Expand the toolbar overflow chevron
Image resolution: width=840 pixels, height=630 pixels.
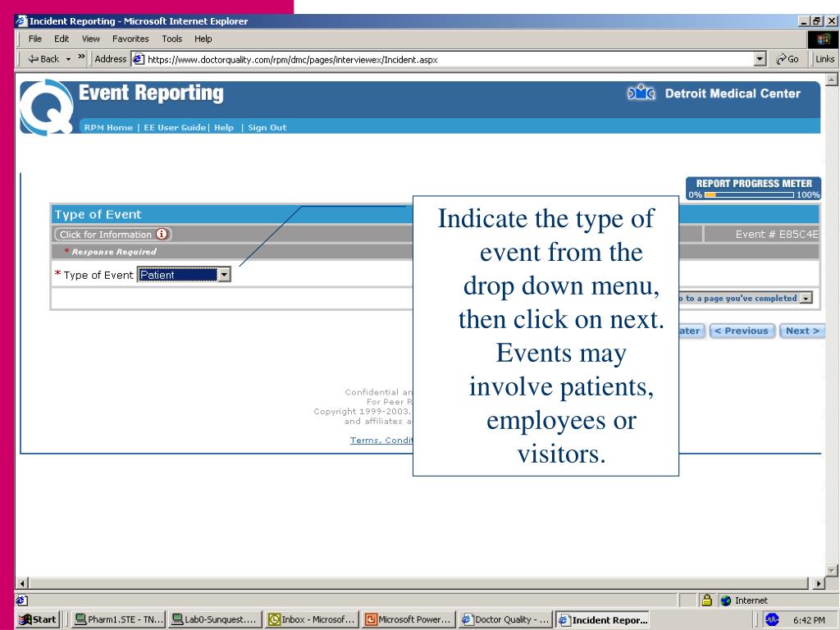81,57
